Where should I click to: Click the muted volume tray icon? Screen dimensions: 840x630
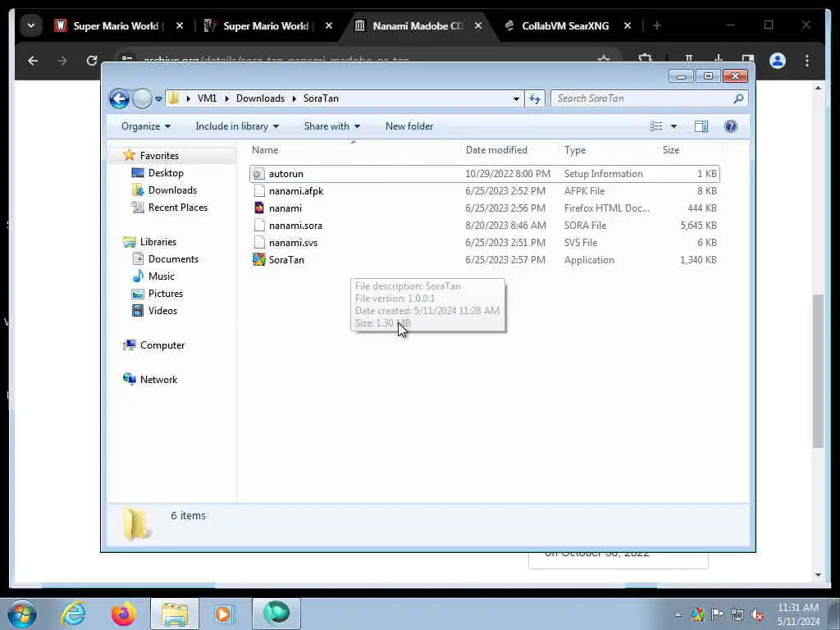pyautogui.click(x=757, y=615)
